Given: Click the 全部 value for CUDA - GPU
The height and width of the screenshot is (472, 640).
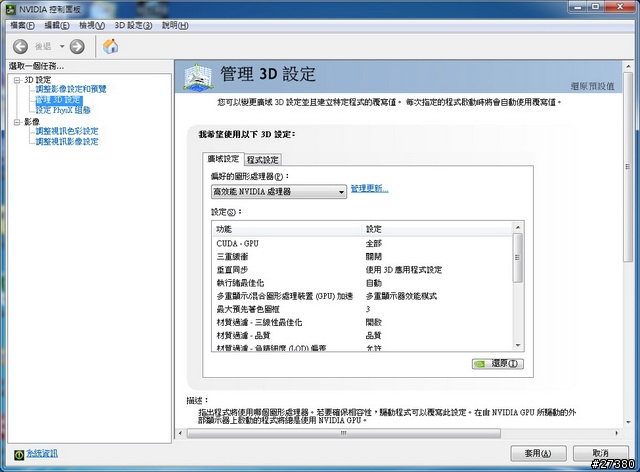Looking at the screenshot, I should pyautogui.click(x=373, y=243).
